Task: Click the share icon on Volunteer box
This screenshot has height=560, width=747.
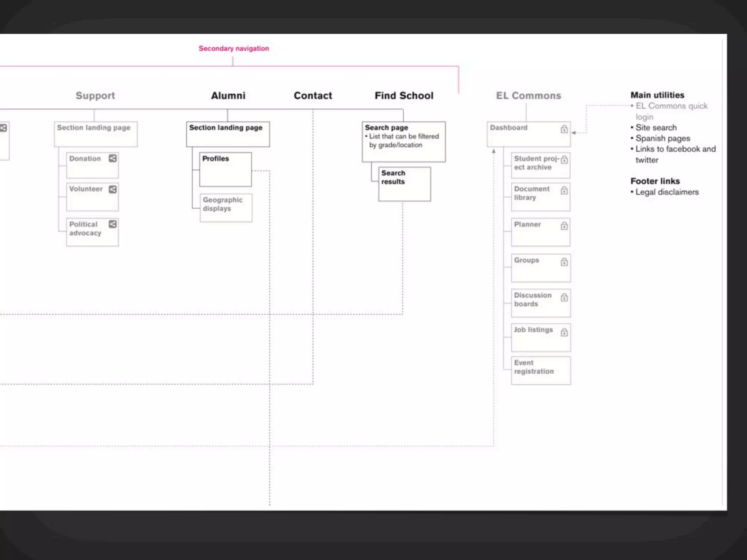Action: pos(113,189)
